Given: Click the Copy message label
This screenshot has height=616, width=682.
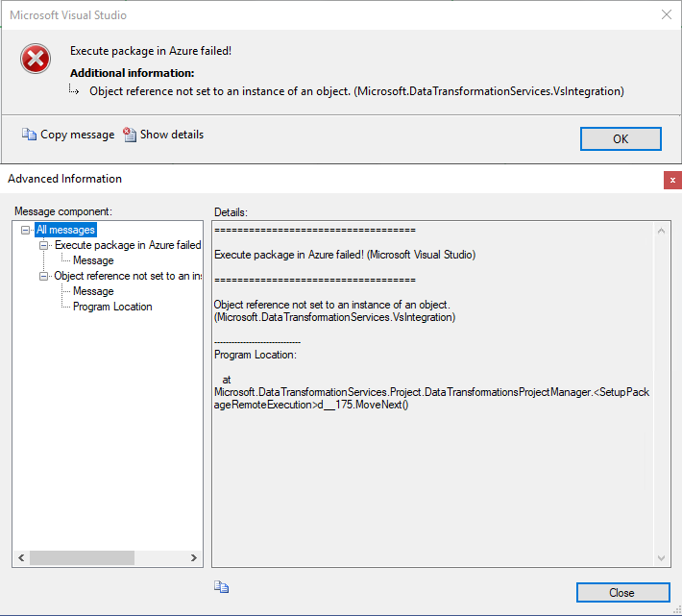Looking at the screenshot, I should tap(78, 135).
